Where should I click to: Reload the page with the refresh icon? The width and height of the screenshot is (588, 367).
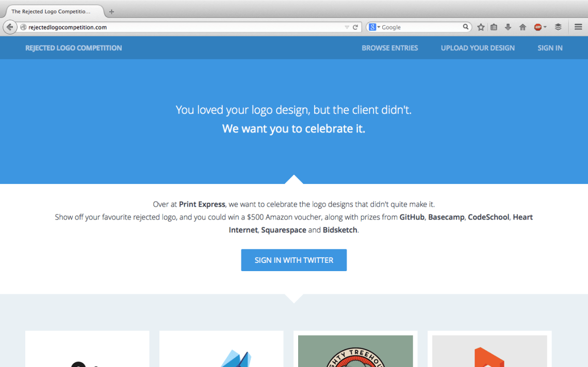coord(355,27)
